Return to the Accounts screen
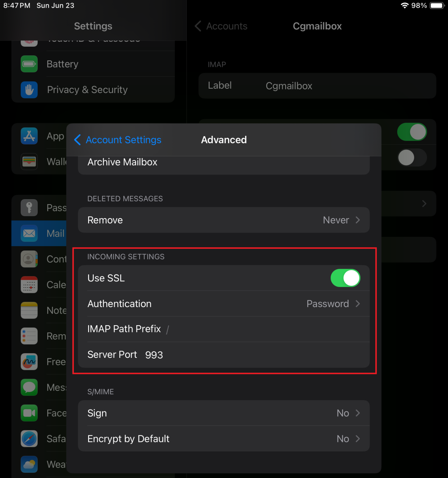The image size is (448, 478). coord(221,26)
